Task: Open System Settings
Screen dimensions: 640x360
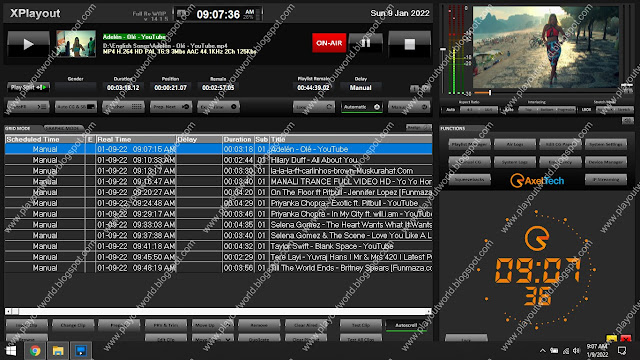Action: coord(606,144)
